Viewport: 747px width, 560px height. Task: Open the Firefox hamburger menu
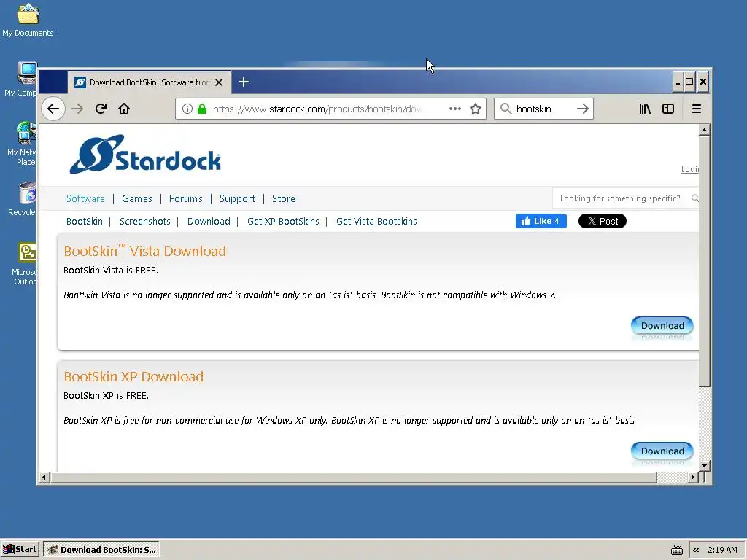coord(697,109)
